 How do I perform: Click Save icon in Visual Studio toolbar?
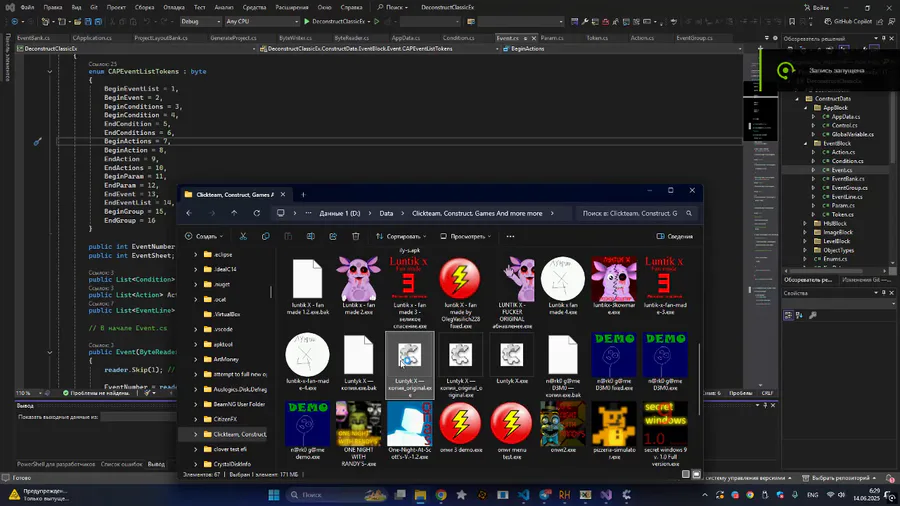(88, 21)
